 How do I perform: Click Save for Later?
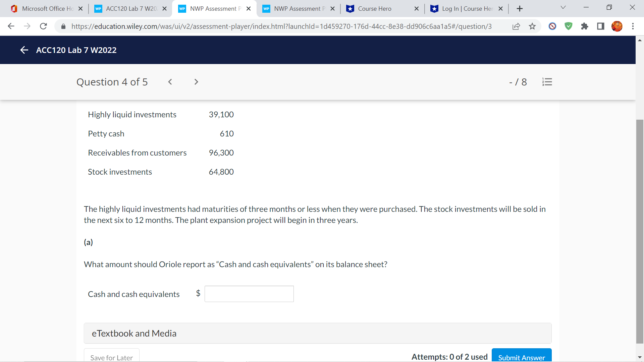pyautogui.click(x=111, y=357)
